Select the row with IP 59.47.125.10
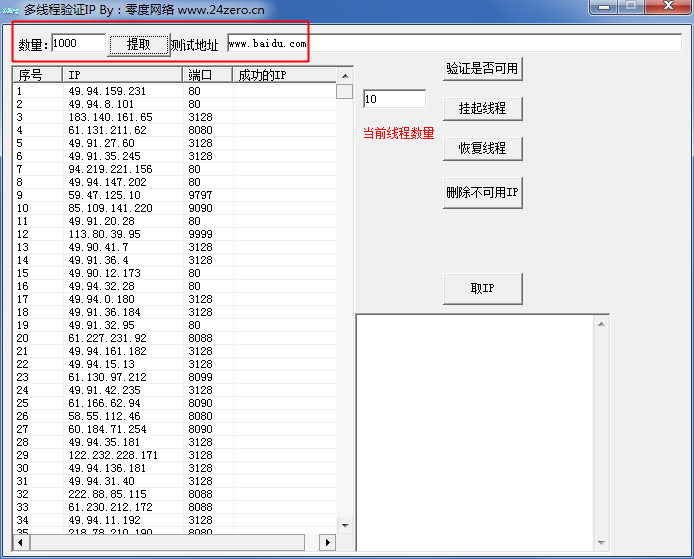 click(x=174, y=195)
